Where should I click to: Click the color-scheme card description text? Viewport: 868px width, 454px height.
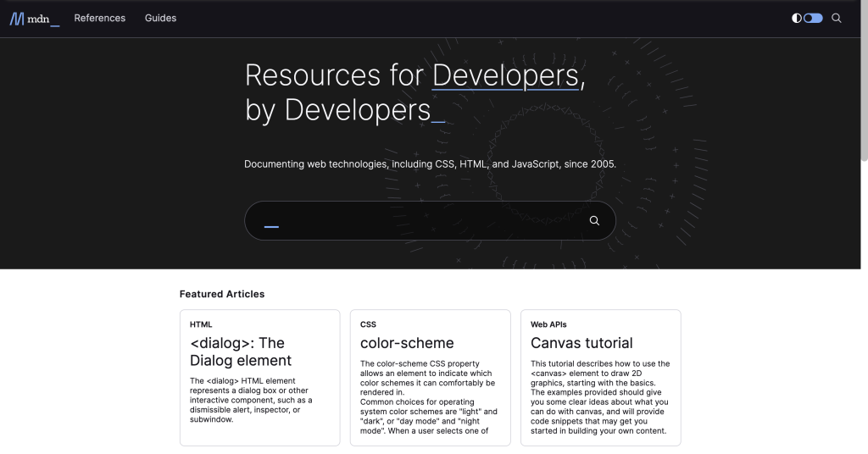pyautogui.click(x=430, y=396)
